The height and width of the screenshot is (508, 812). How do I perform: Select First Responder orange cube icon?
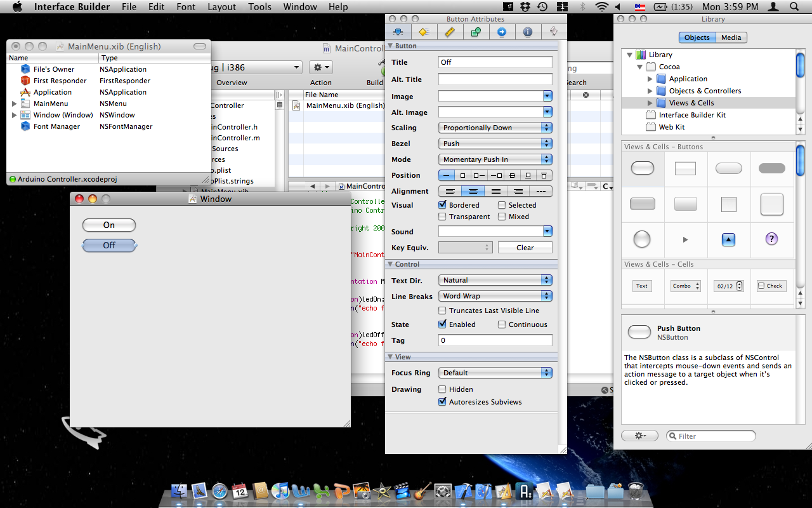click(x=25, y=81)
